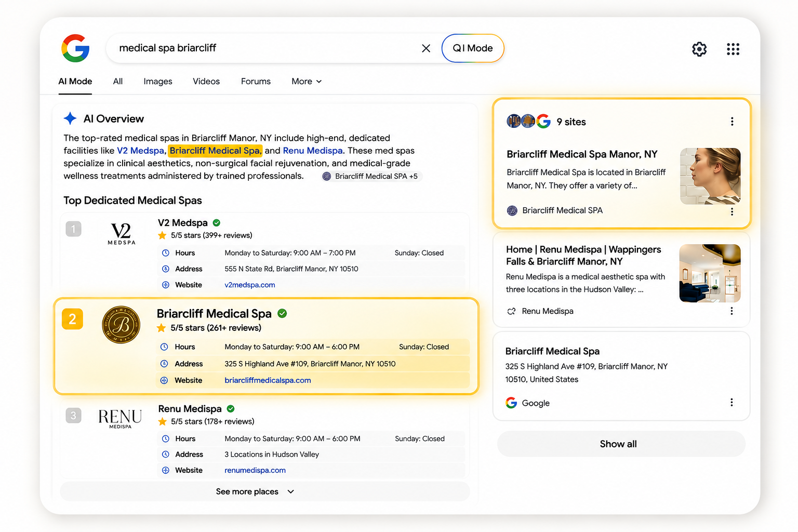Image resolution: width=798 pixels, height=532 pixels.
Task: Click the Briarcliff Medical Spa rating star
Action: (162, 328)
